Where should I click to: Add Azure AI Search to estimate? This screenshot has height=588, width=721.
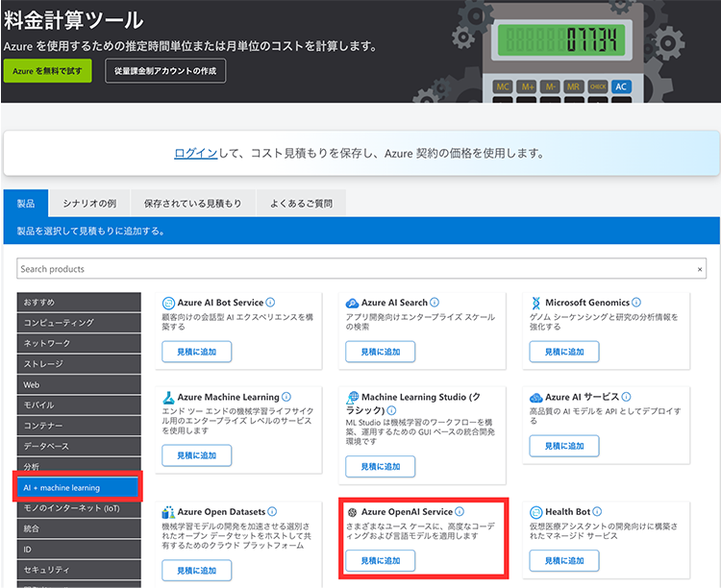[x=381, y=352]
